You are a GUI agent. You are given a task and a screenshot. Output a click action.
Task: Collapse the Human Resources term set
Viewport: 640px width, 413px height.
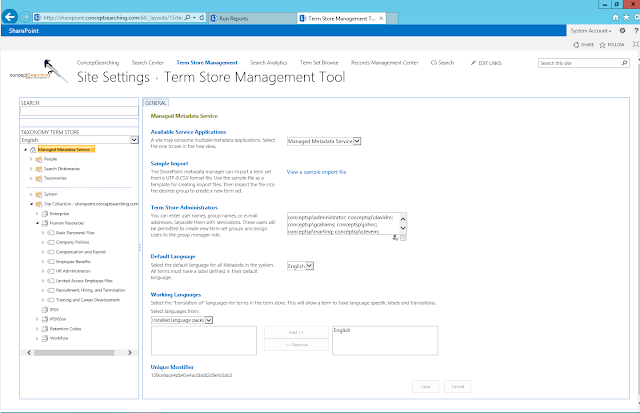pyautogui.click(x=37, y=223)
